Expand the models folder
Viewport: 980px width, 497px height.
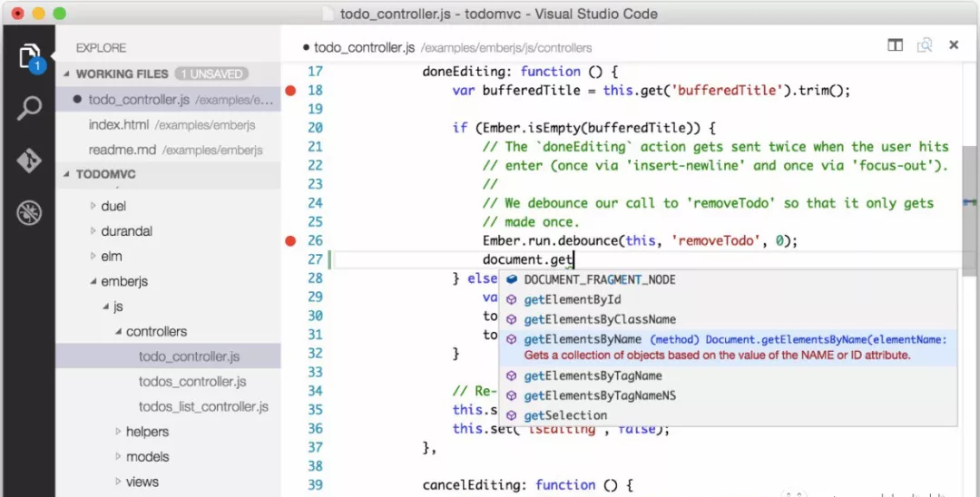[x=118, y=456]
